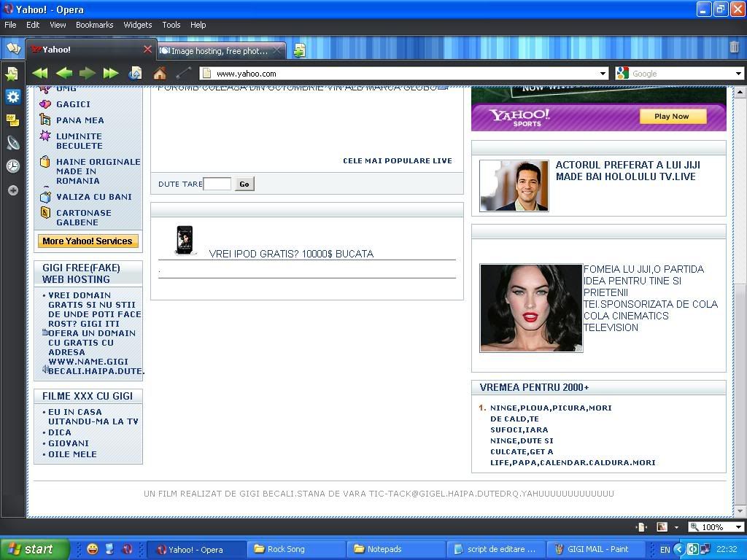747x560 pixels.
Task: Toggle image display in status bar
Action: coord(662,526)
